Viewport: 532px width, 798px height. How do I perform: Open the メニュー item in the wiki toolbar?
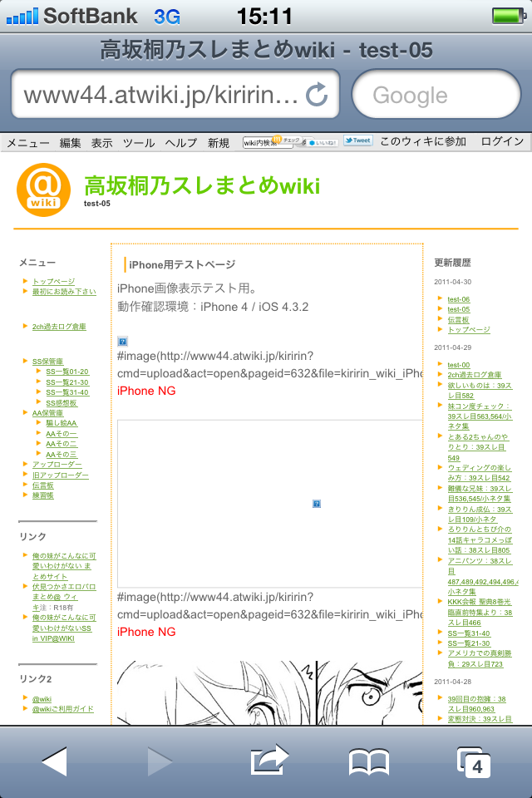(28, 142)
